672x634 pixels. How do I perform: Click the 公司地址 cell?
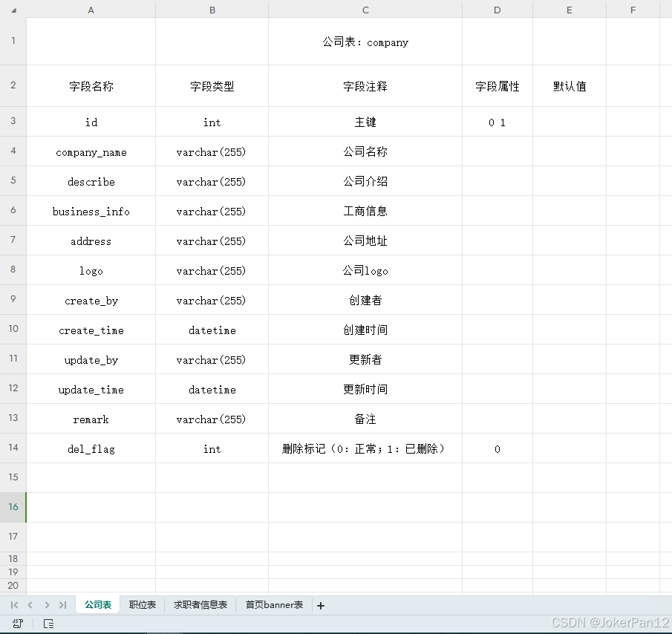point(365,241)
